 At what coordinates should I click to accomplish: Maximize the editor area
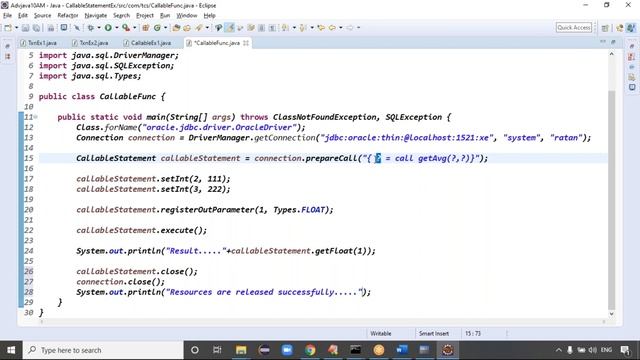613,42
